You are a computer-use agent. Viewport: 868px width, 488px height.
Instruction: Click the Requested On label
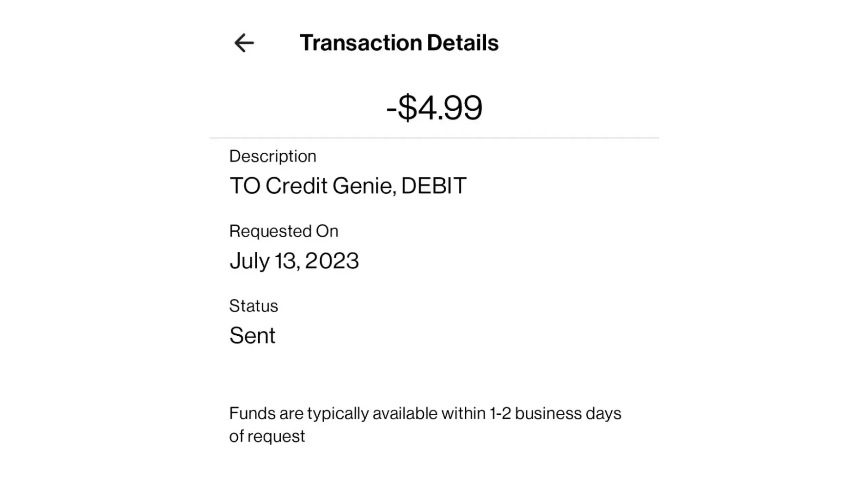click(x=284, y=231)
